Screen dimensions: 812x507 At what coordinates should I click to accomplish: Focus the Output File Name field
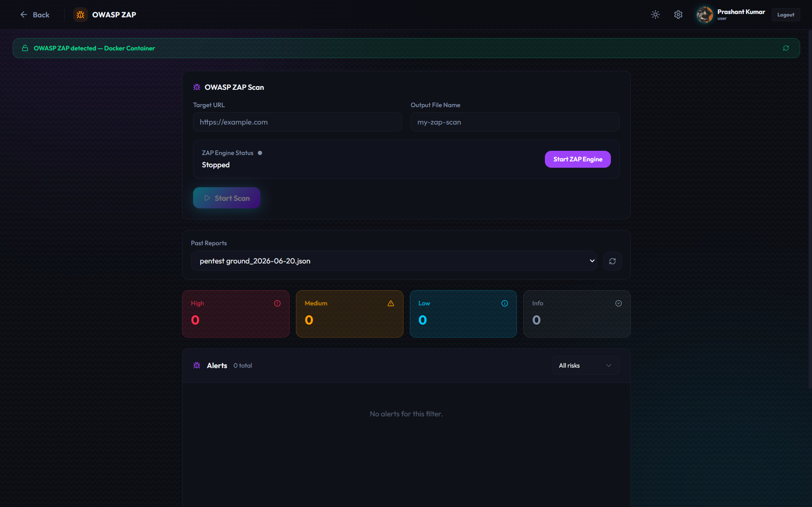[x=515, y=122]
